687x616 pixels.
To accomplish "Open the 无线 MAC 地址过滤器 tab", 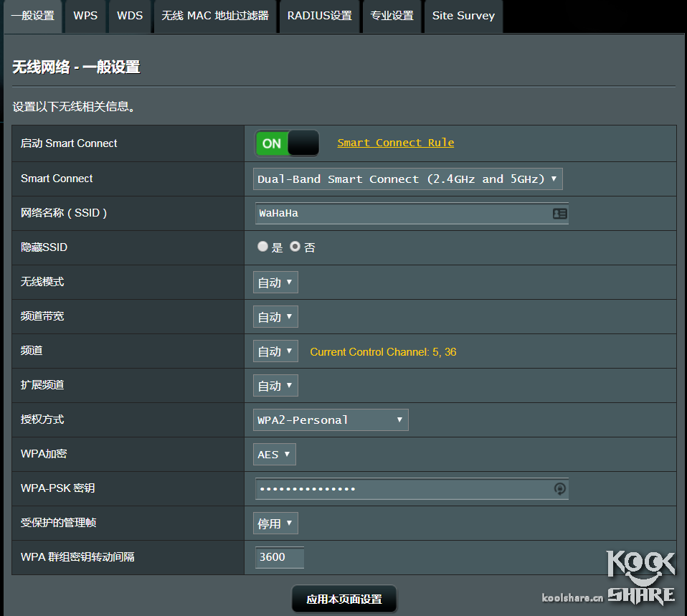I will (x=215, y=16).
